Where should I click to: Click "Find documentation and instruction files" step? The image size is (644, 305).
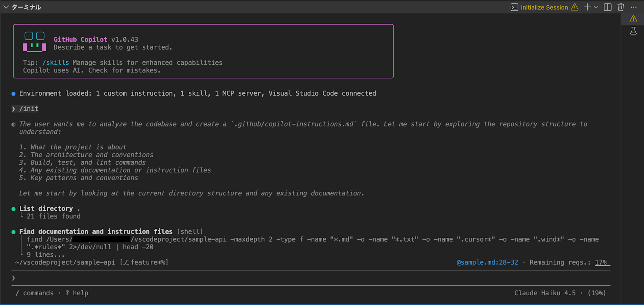pyautogui.click(x=96, y=232)
